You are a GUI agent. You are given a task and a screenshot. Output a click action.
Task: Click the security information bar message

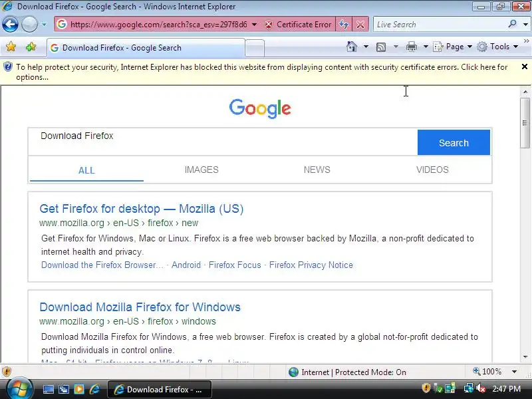261,72
